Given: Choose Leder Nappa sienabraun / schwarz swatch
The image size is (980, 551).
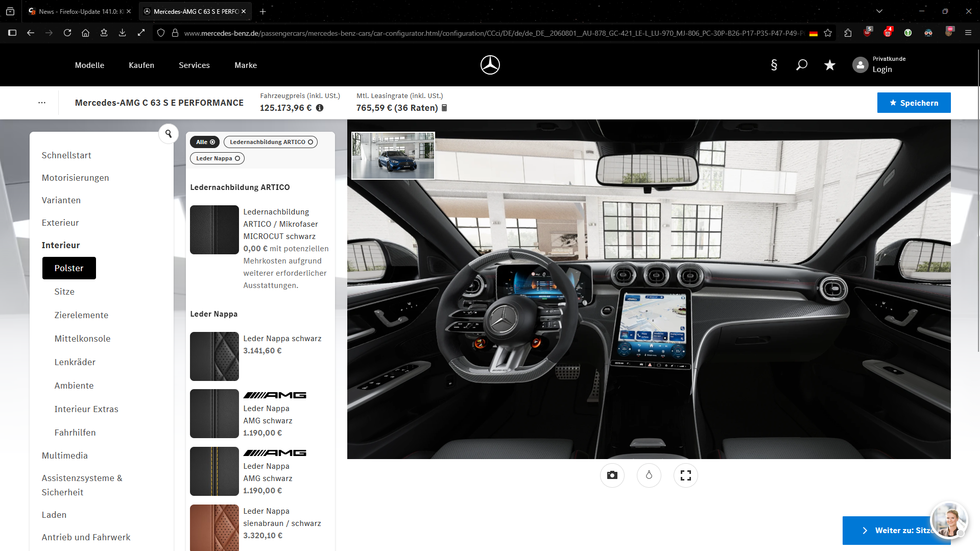Looking at the screenshot, I should 214,528.
